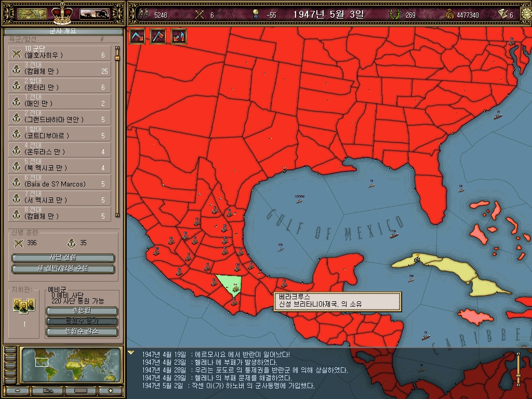Screen dimensions: 532x399
Task: Click the 사단 신설 button
Action: (63, 258)
